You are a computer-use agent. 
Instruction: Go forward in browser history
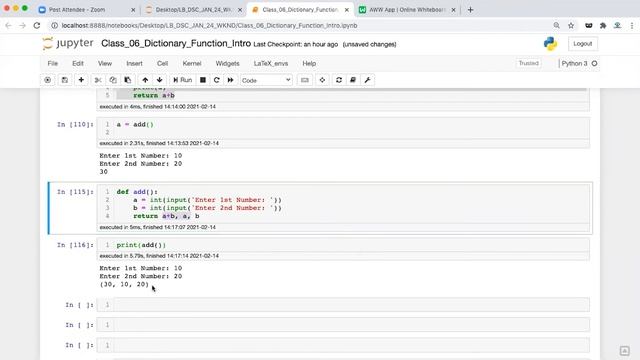pos(23,25)
